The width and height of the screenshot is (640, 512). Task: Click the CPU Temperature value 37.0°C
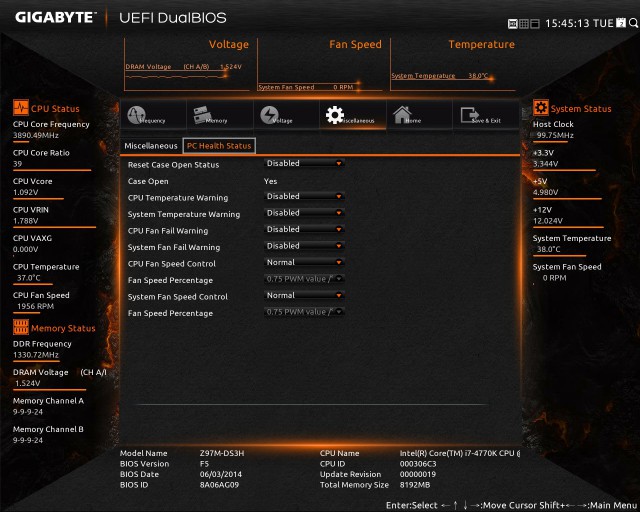[29, 278]
